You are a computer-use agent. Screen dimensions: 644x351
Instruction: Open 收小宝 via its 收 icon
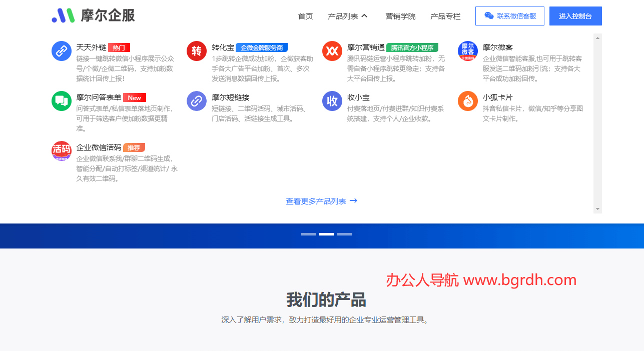[x=332, y=100]
